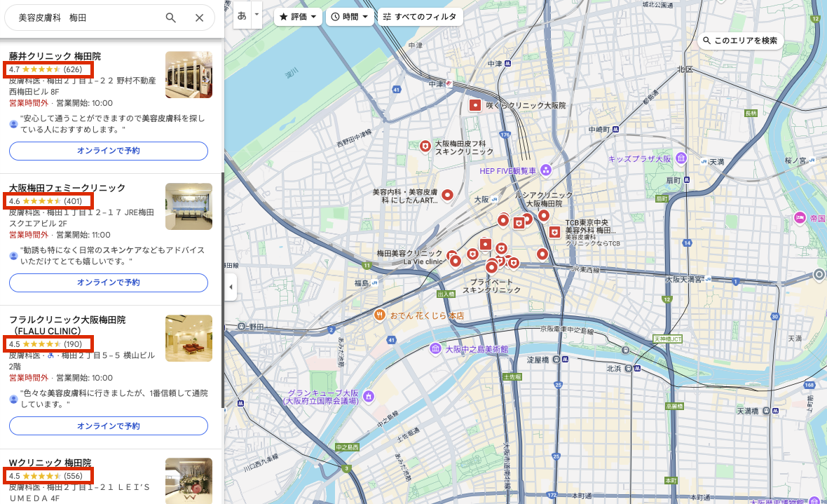Open the 大阪中之島美術館 museum icon
The image size is (827, 504).
click(x=435, y=349)
